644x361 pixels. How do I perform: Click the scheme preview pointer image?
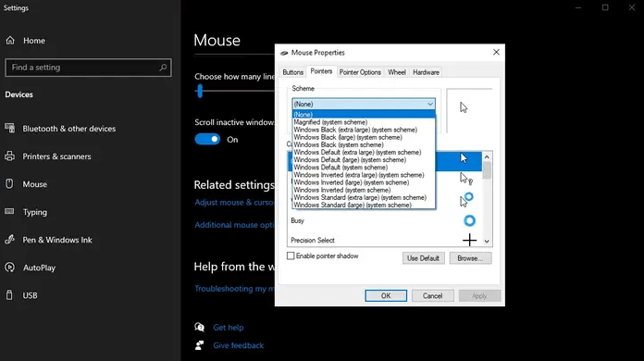coord(464,107)
